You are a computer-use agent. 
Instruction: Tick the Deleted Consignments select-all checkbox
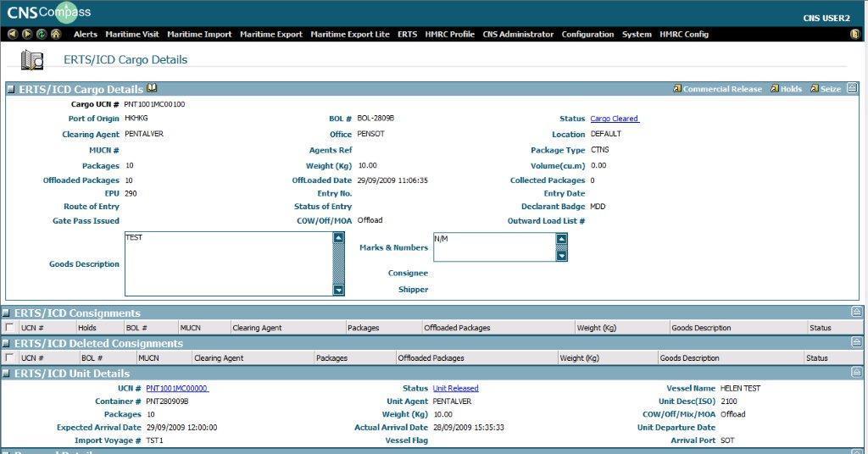tap(9, 358)
